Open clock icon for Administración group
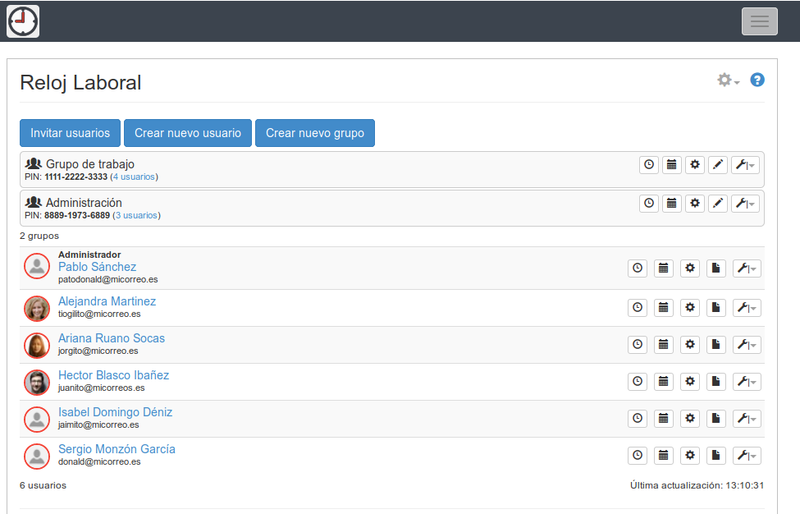The image size is (800, 514). pos(649,203)
